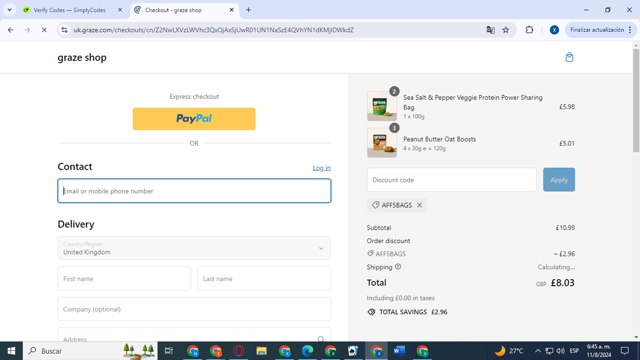Screen dimensions: 640x360
Task: Open the browser Extensions puzzle icon
Action: (x=529, y=30)
